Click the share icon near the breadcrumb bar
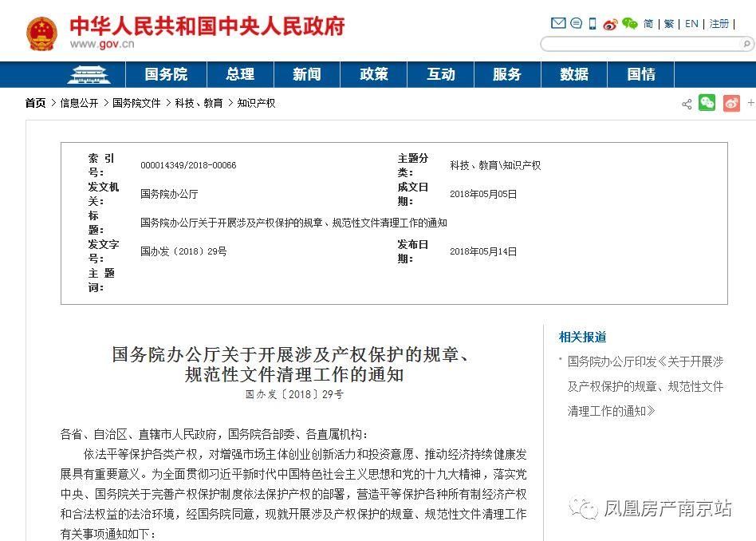Screen dimensions: 756x541 (x=687, y=103)
